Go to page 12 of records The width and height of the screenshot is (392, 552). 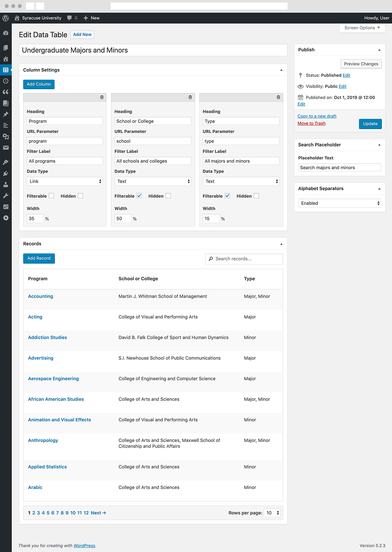point(86,513)
